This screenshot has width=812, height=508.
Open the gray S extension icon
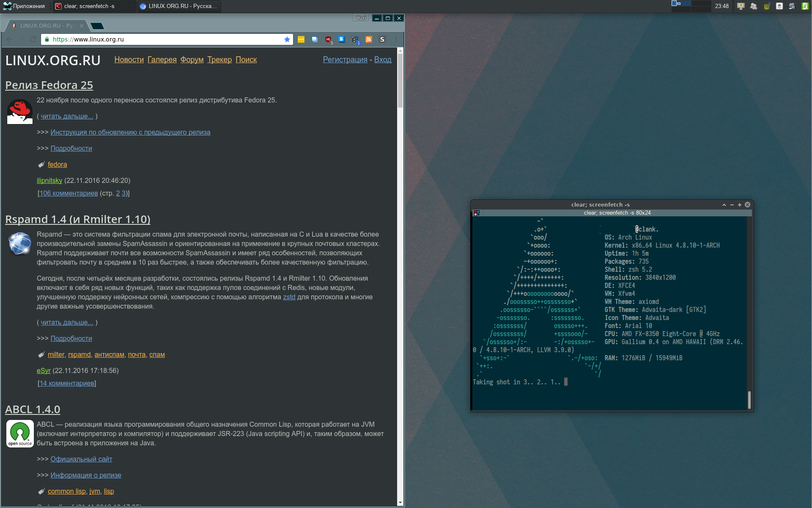pyautogui.click(x=382, y=39)
